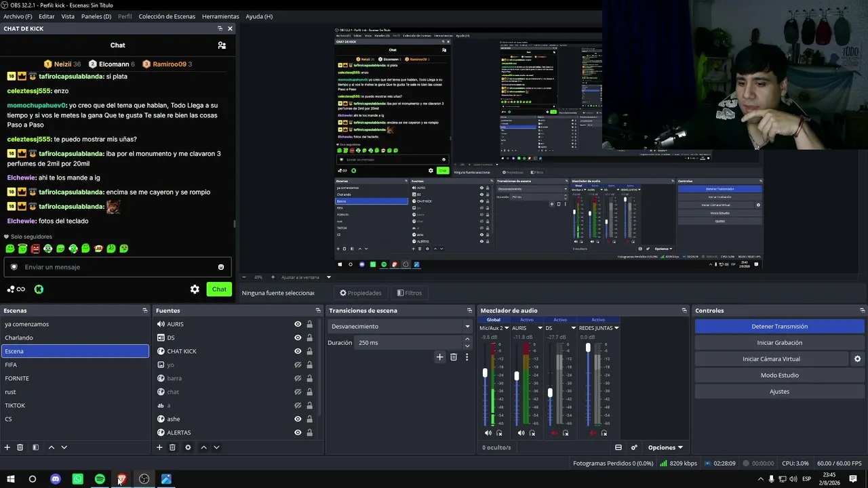Open WhatsApp from the taskbar
The image size is (868, 488).
(78, 479)
